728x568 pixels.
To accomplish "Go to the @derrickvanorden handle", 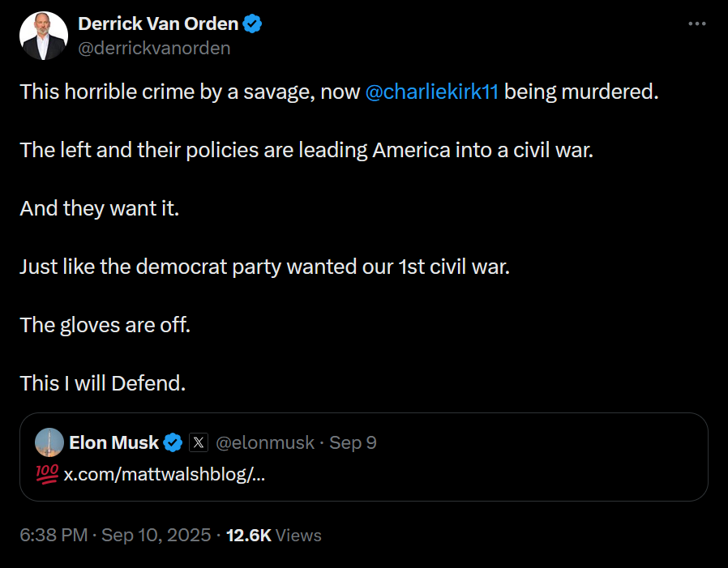I will click(154, 48).
